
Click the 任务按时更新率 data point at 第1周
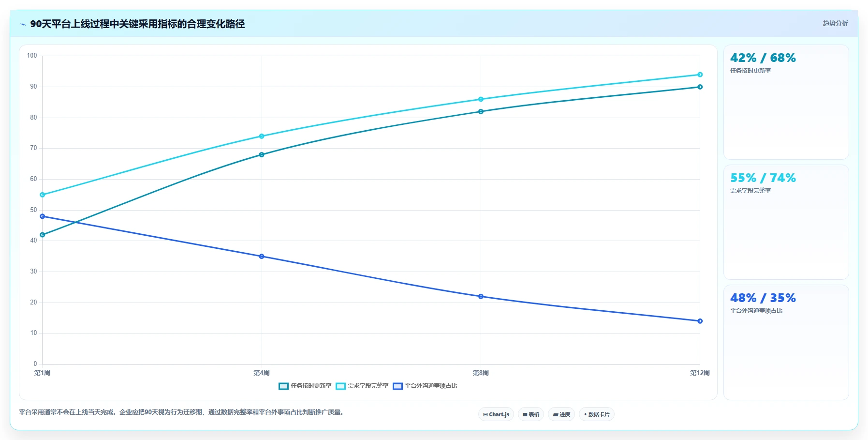[43, 235]
